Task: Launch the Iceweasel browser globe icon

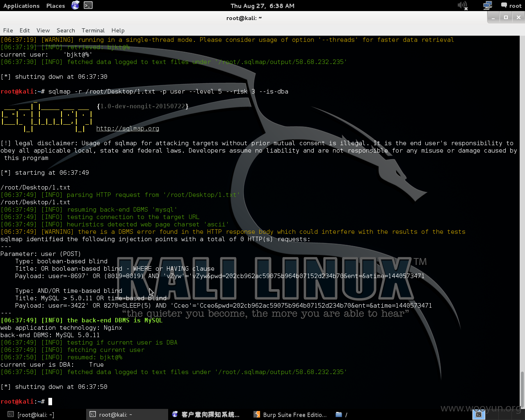Action: pyautogui.click(x=75, y=5)
